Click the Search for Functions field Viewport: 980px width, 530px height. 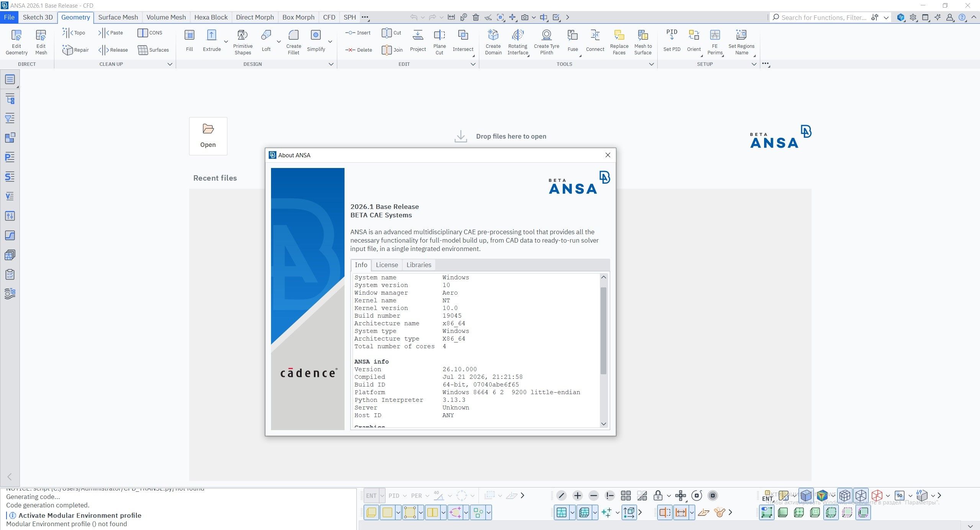click(x=823, y=18)
